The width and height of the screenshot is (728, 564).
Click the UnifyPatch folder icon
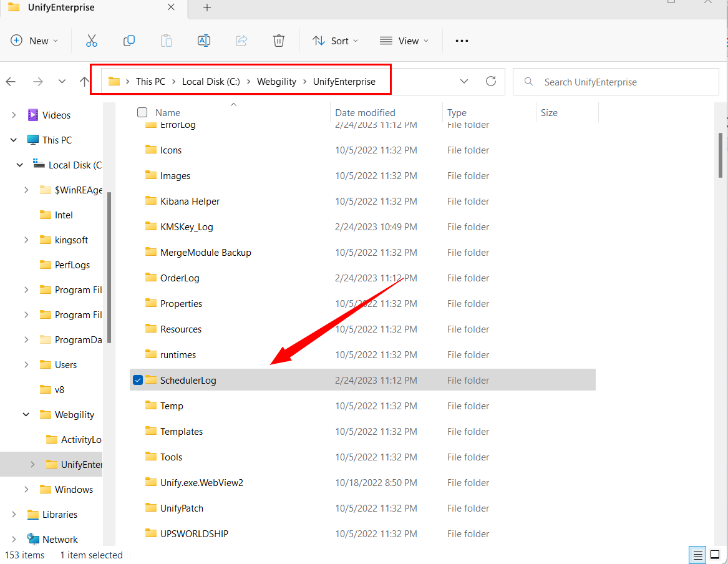click(x=151, y=507)
